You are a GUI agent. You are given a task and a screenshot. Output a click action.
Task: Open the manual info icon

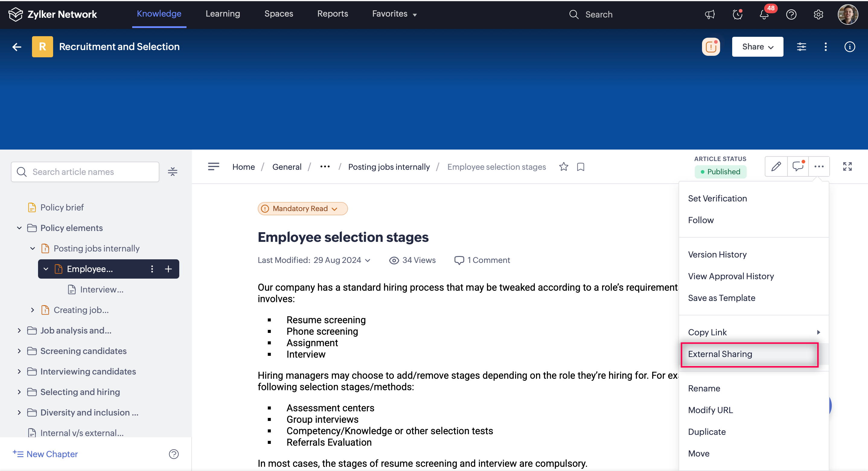coord(850,47)
